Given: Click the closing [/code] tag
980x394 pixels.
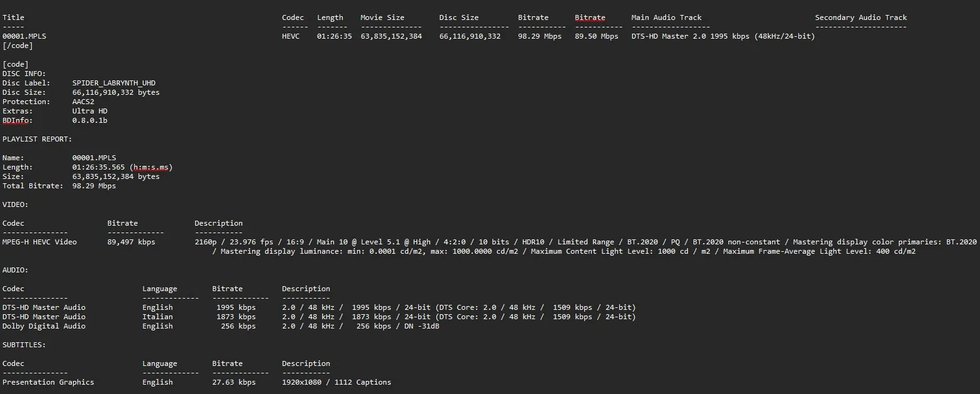Looking at the screenshot, I should coord(17,46).
